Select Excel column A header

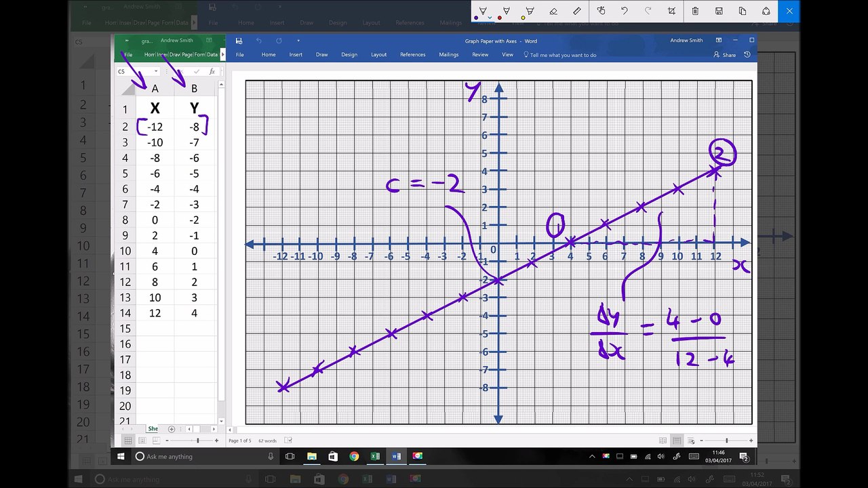(155, 89)
